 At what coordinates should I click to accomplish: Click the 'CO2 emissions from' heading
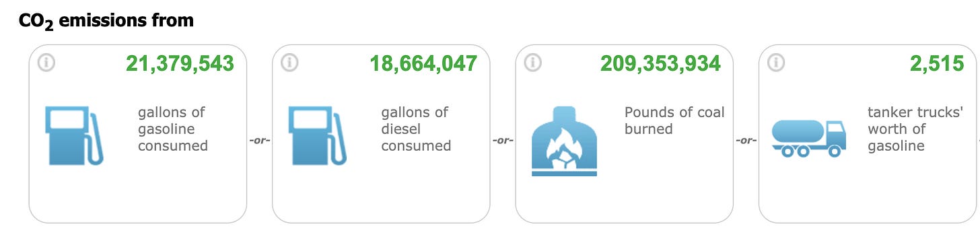106,22
